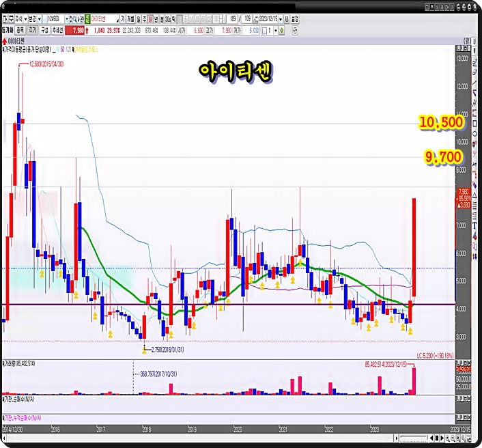Click the 개별 button in the toolbar
This screenshot has height=448, width=482.
(130, 19)
